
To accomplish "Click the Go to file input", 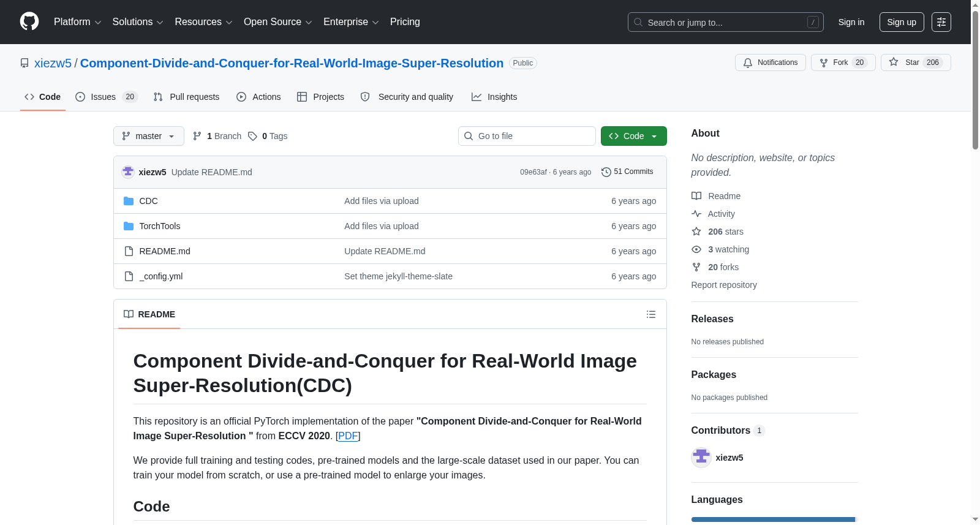I will [527, 136].
